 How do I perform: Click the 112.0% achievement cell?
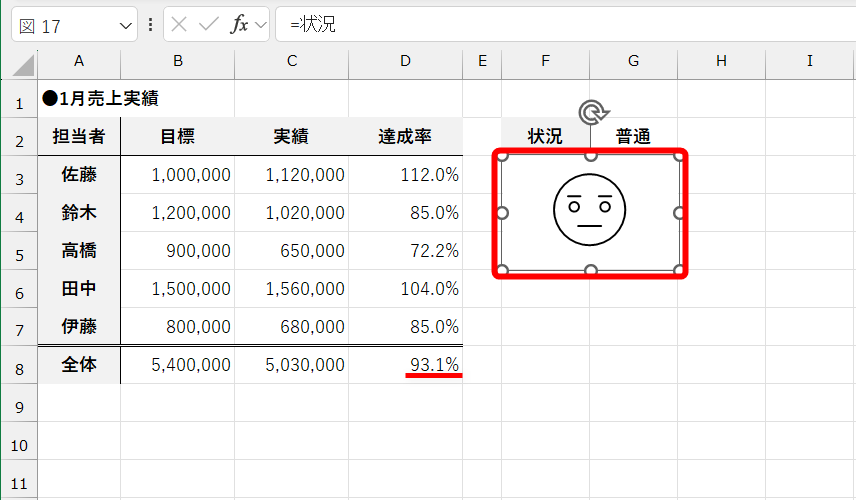coord(406,175)
